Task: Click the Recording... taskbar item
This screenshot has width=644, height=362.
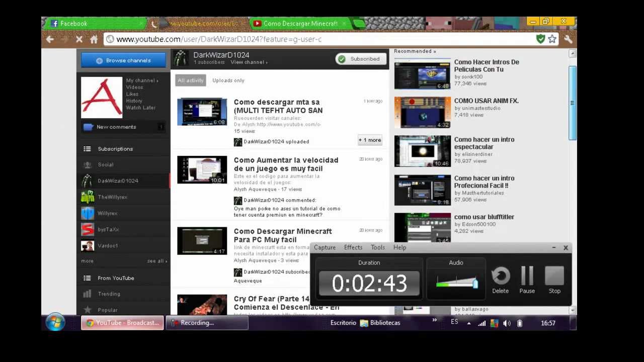Action: click(207, 323)
